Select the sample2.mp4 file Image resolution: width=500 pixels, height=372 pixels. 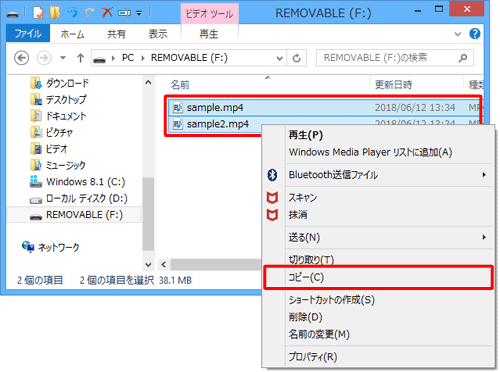215,124
